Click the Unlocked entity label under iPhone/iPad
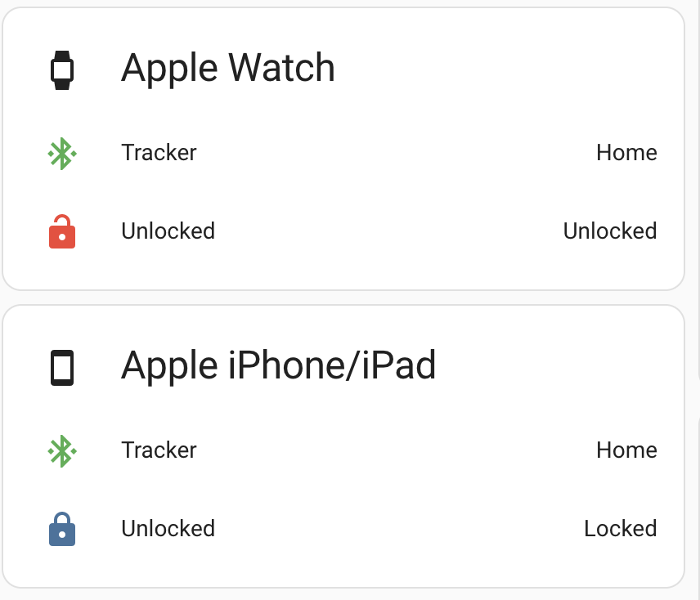The width and height of the screenshot is (700, 600). click(168, 529)
